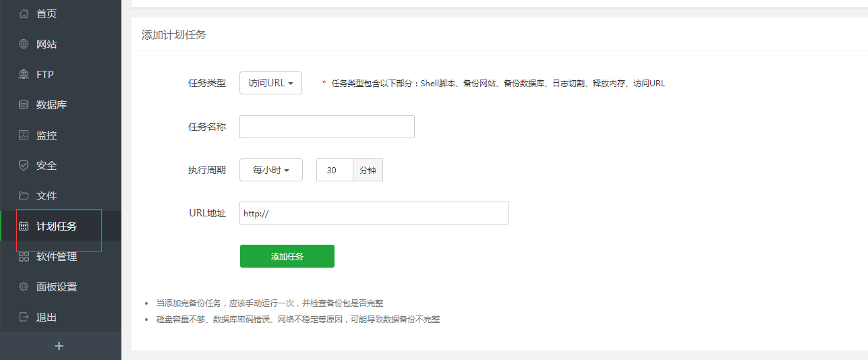Open the 任务类型 访问URL dropdown
This screenshot has height=360, width=868.
[x=270, y=83]
